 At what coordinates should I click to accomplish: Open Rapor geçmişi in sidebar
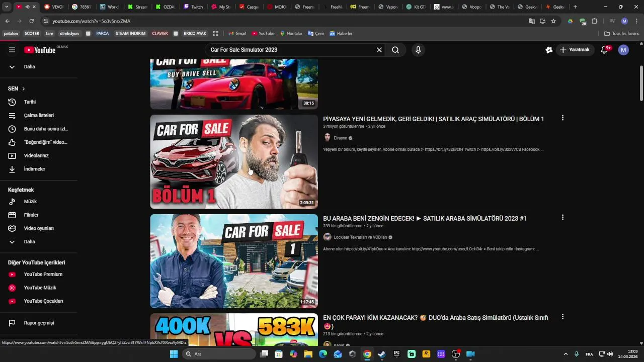[x=39, y=323]
